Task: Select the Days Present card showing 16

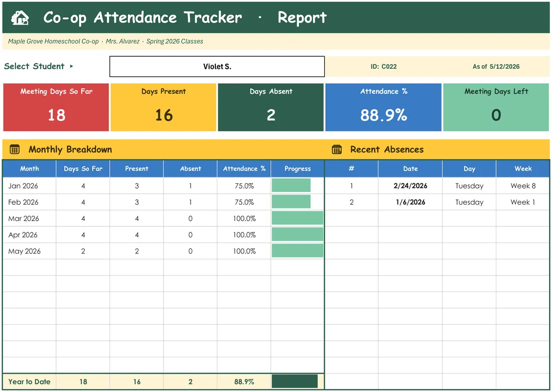Action: [164, 107]
